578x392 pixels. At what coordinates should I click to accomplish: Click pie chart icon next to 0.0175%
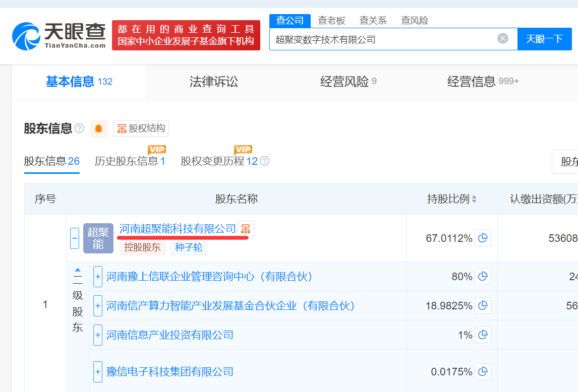pos(483,372)
